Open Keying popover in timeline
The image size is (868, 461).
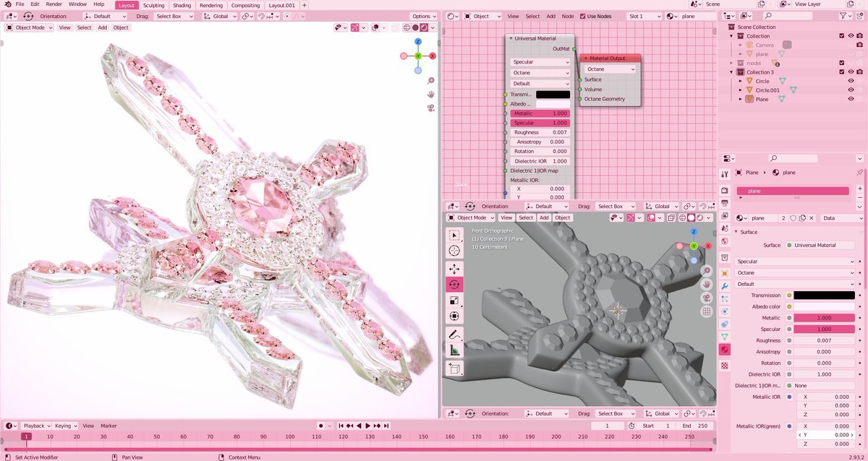[x=65, y=426]
